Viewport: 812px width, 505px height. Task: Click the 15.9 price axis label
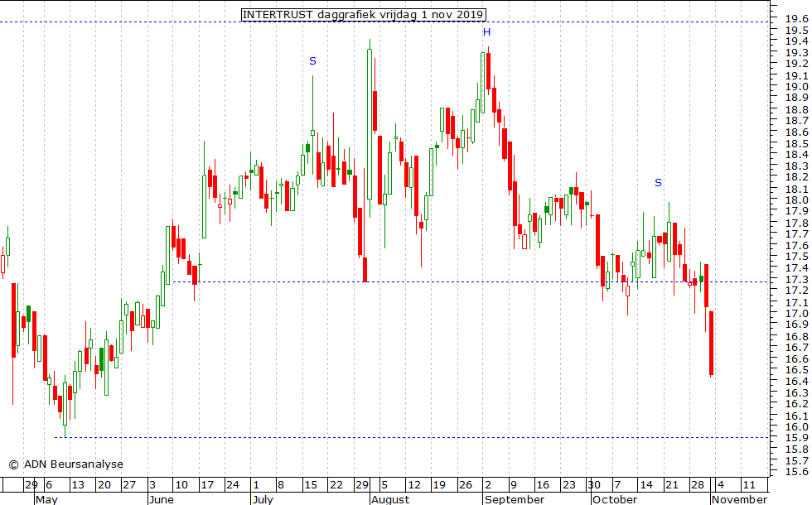(x=796, y=438)
